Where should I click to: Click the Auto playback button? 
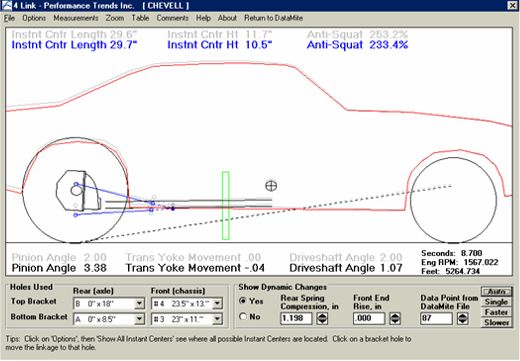pos(496,291)
